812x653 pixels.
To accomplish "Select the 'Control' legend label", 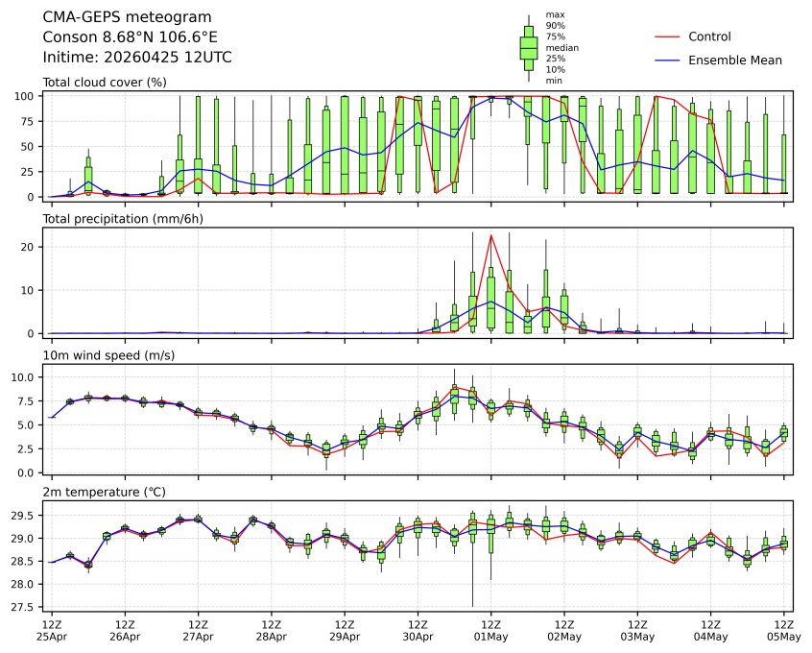I will coord(709,36).
